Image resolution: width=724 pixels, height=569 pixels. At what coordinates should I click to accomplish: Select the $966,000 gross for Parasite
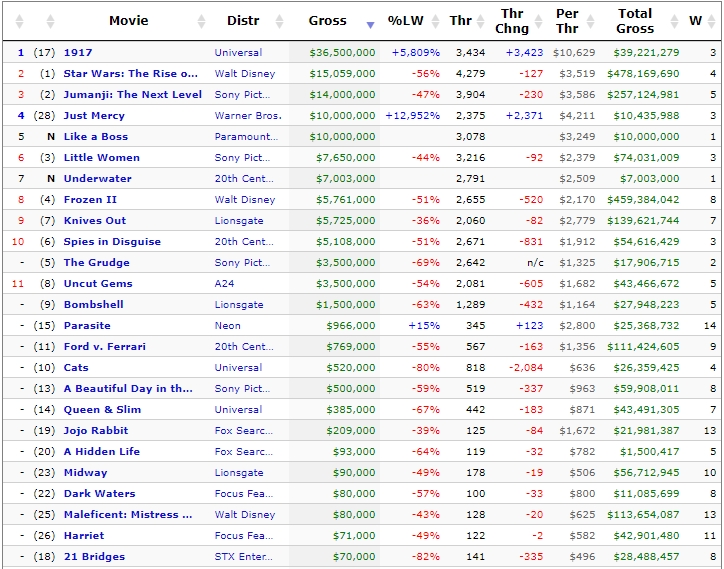(351, 326)
